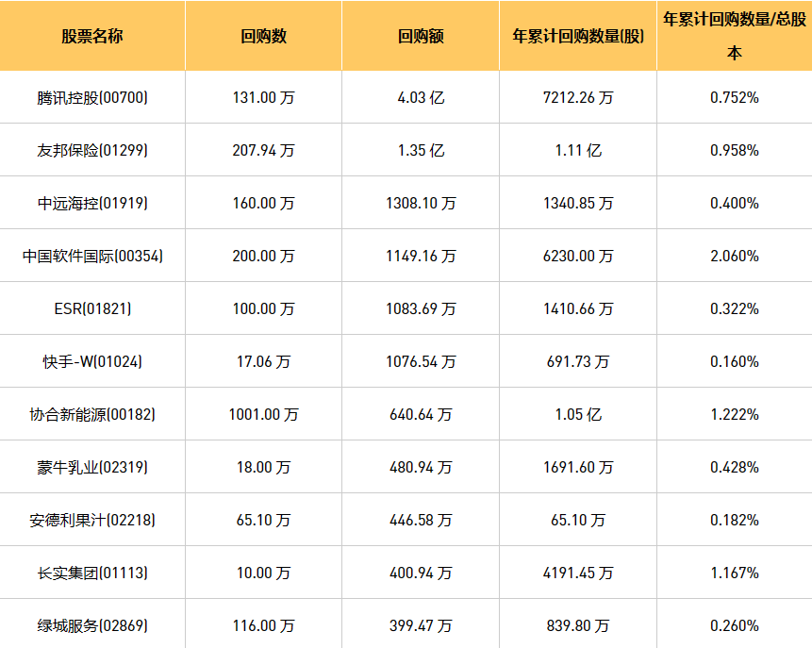Click the 年累计回购数量(股) column header
This screenshot has width=812, height=648.
coord(578,37)
